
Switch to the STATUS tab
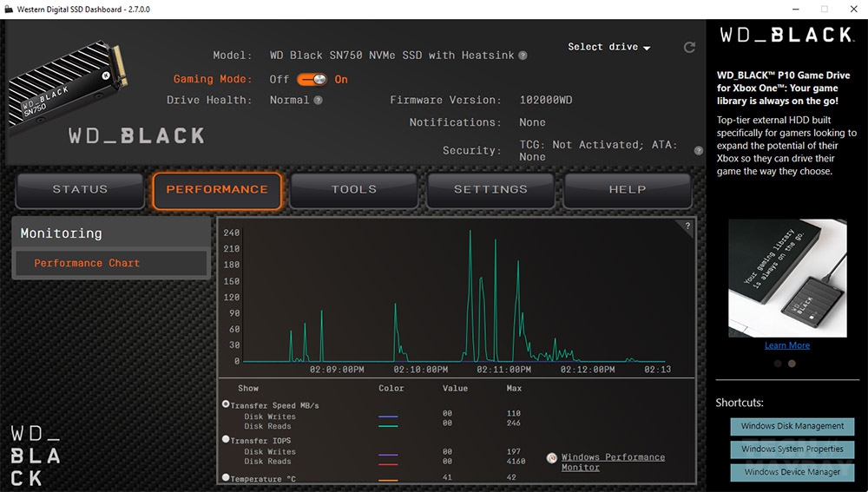[x=80, y=190]
